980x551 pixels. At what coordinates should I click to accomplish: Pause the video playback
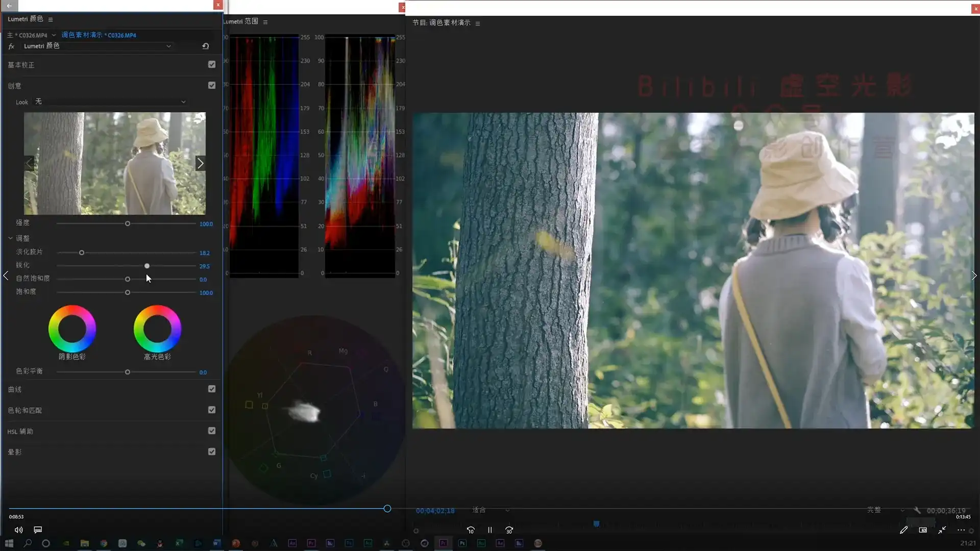tap(489, 530)
